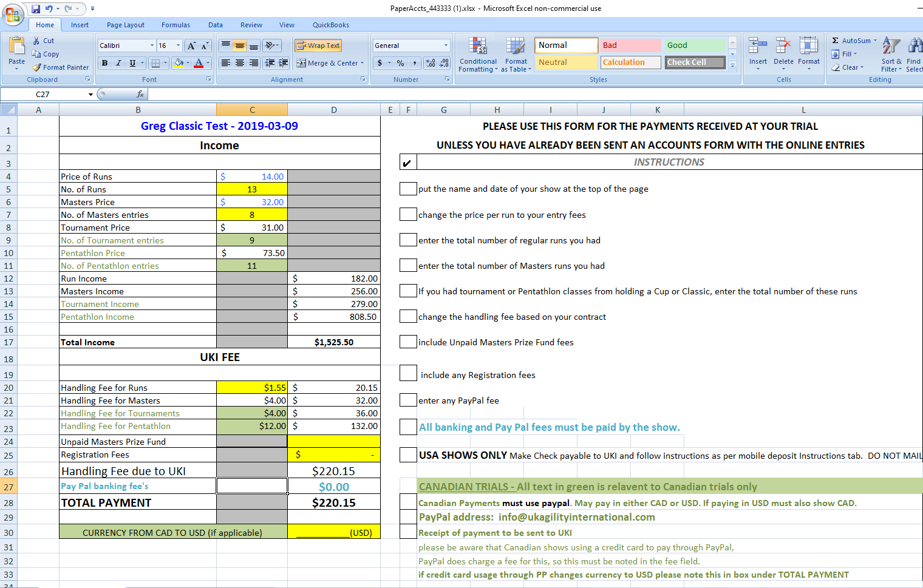Screen dimensions: 923x588
Task: Select Bottom Align icon
Action: [x=254, y=46]
